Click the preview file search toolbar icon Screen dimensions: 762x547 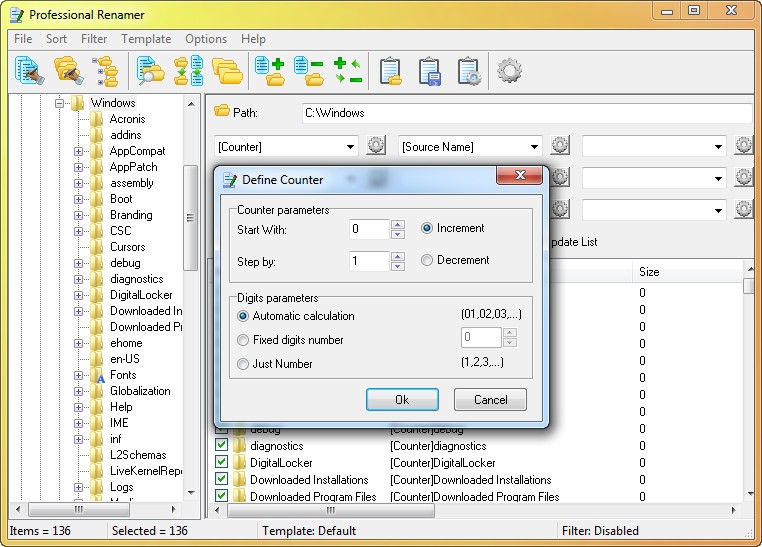pyautogui.click(x=151, y=71)
